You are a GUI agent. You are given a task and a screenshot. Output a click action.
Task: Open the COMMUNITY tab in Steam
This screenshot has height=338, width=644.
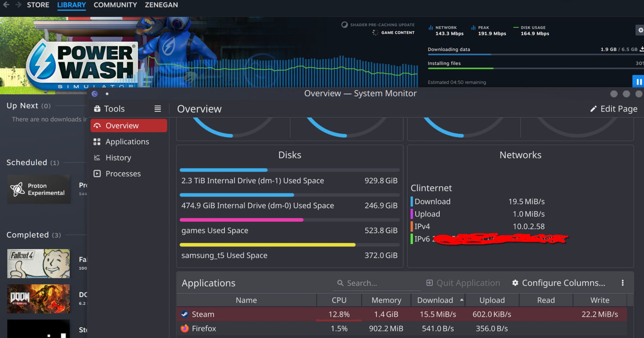coord(115,5)
